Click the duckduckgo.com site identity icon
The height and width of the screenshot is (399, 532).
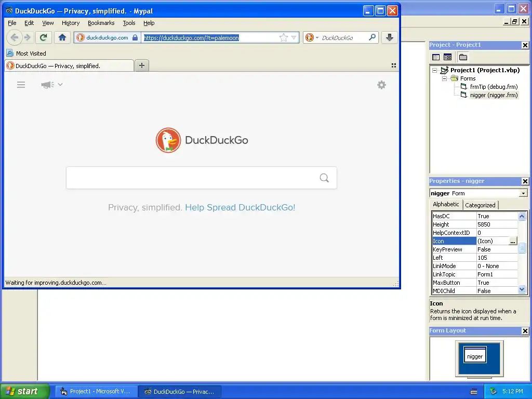[x=81, y=37]
